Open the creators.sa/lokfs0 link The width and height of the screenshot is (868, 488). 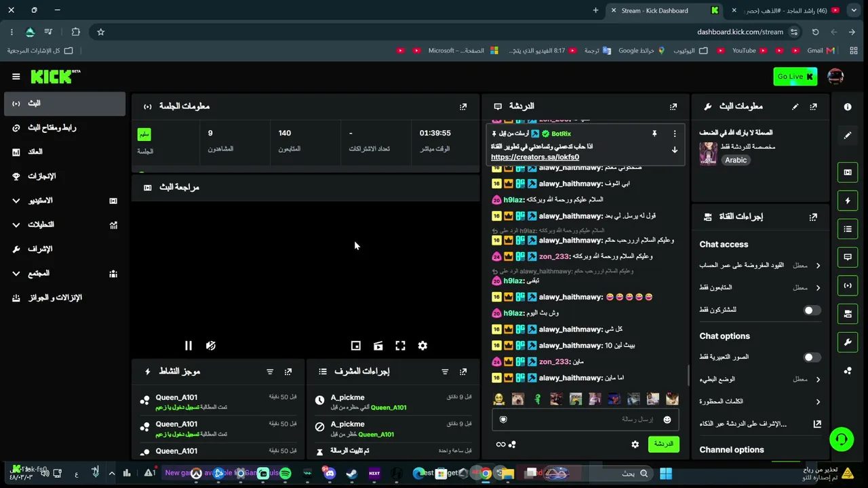tap(535, 157)
